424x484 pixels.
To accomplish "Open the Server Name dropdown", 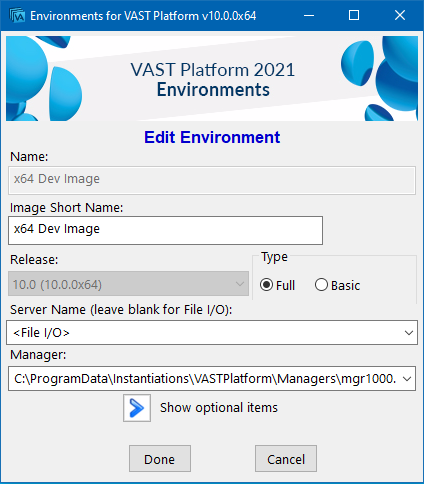I will point(409,333).
